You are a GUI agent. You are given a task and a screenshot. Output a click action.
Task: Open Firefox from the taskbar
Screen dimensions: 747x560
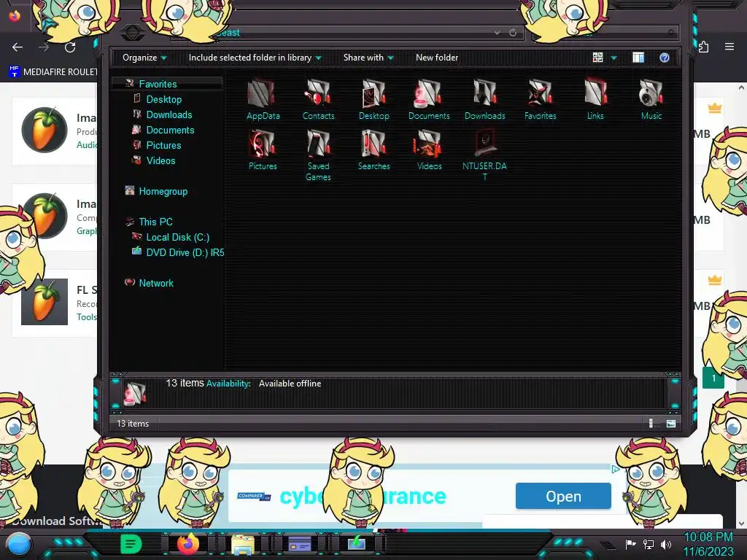coord(187,544)
